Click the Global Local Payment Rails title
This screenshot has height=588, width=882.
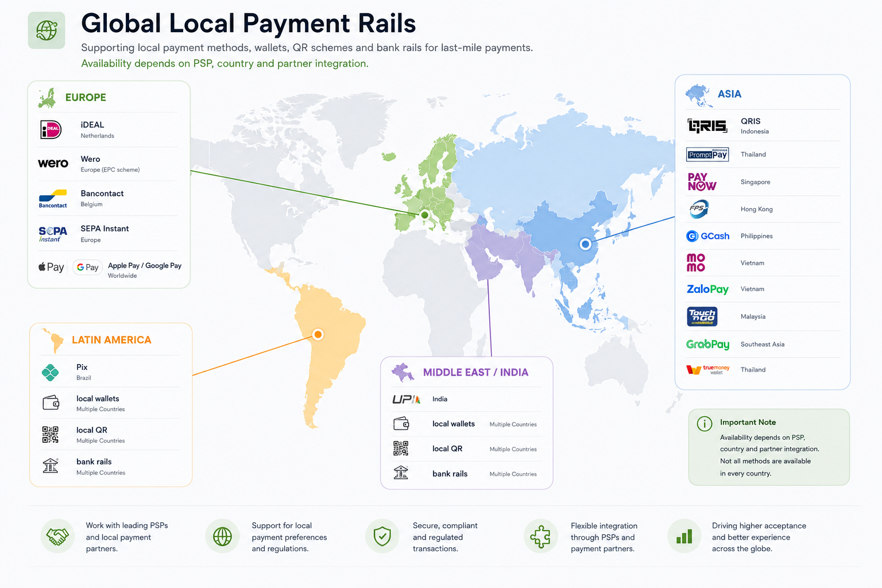coord(249,24)
